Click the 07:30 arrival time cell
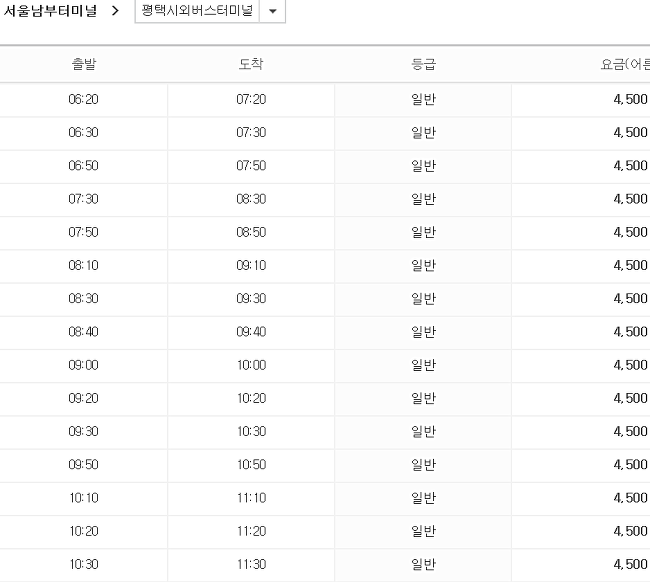The height and width of the screenshot is (582, 650). (251, 133)
